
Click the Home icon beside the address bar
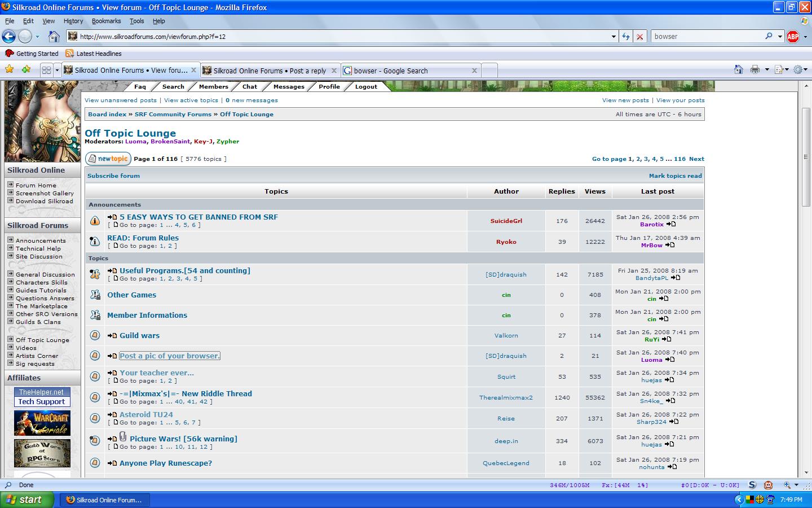[x=54, y=37]
